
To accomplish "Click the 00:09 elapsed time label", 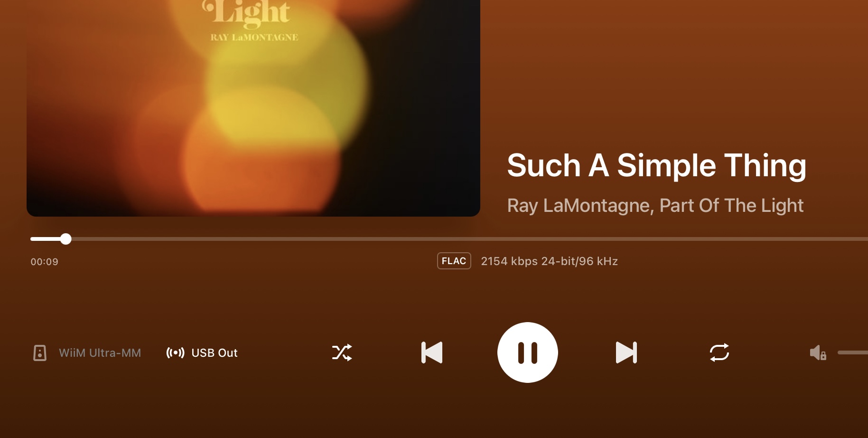I will [x=45, y=262].
